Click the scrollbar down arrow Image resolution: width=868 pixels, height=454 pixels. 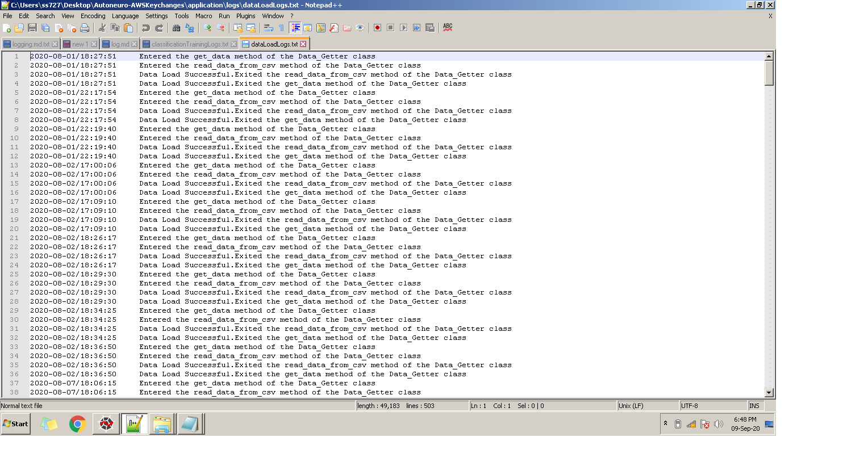click(x=769, y=392)
